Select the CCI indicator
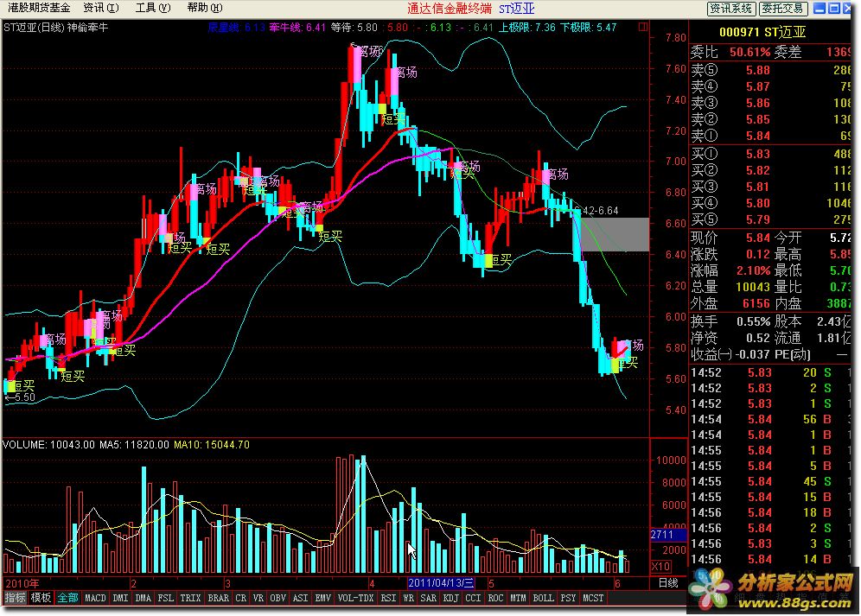The image size is (861, 616). click(474, 598)
